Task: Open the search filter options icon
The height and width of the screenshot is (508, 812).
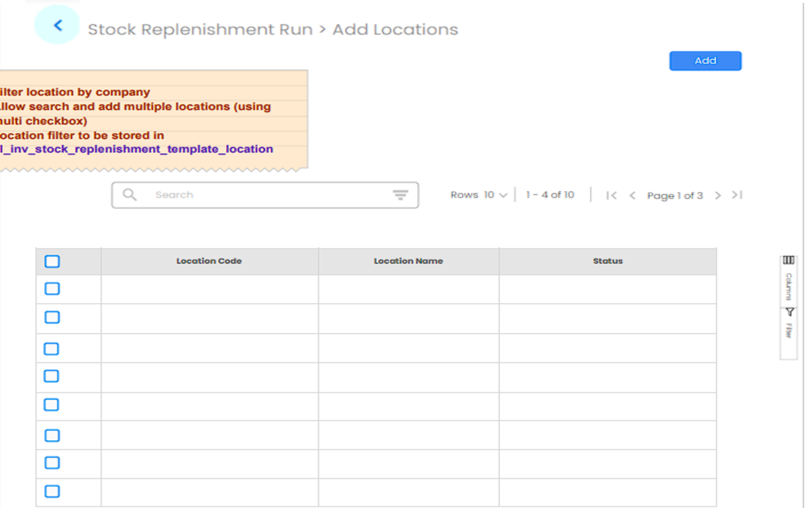Action: pos(400,195)
